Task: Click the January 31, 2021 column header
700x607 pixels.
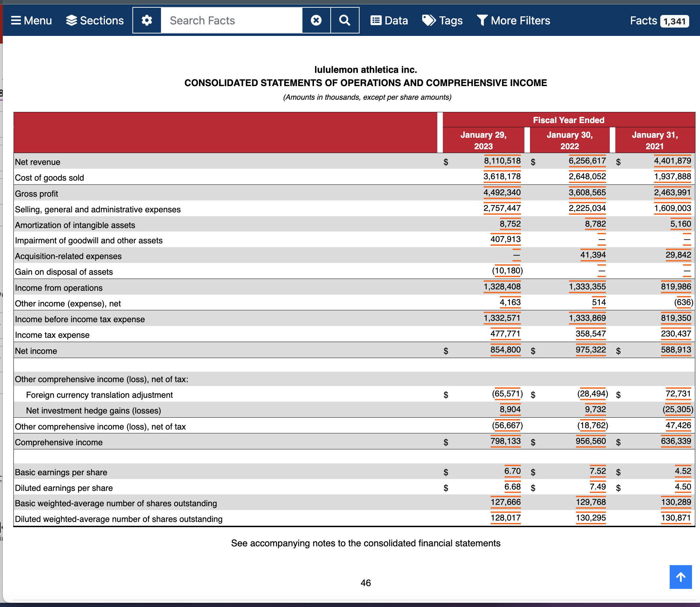Action: coord(655,140)
